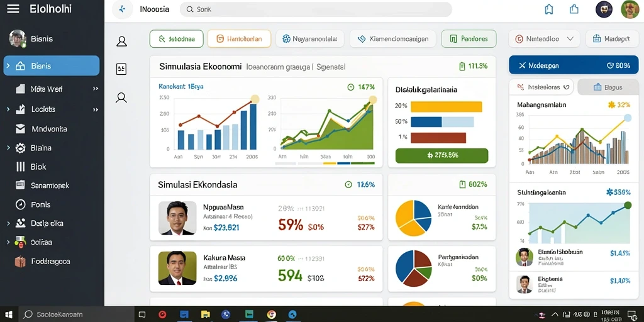Select the Mndvonta envelope icon in sidebar
The image size is (644, 322).
click(x=20, y=129)
